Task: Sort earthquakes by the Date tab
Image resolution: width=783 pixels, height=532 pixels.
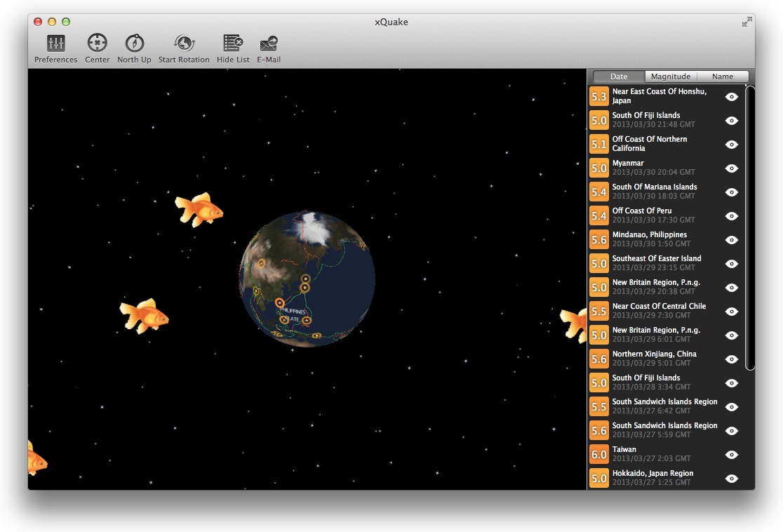Action: (x=619, y=77)
